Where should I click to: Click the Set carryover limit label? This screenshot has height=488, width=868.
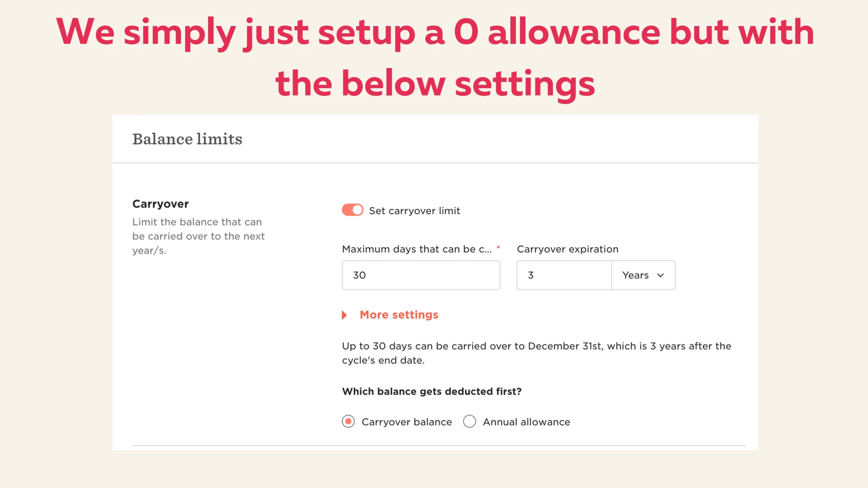tap(414, 211)
